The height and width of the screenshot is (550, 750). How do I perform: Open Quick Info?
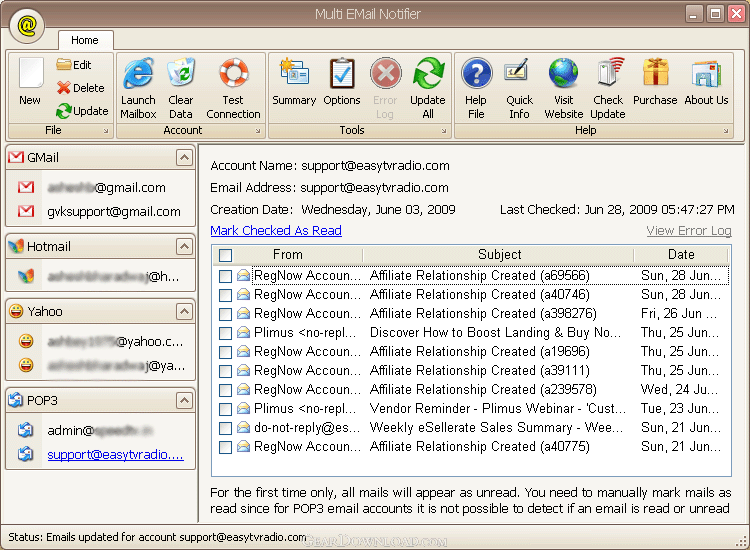(x=519, y=88)
